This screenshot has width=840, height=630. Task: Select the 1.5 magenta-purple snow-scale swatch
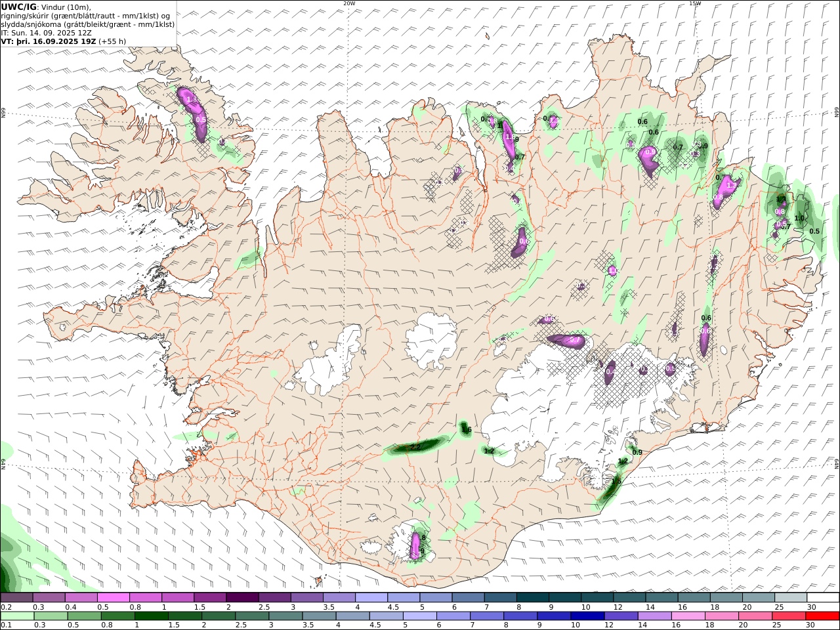[209, 598]
